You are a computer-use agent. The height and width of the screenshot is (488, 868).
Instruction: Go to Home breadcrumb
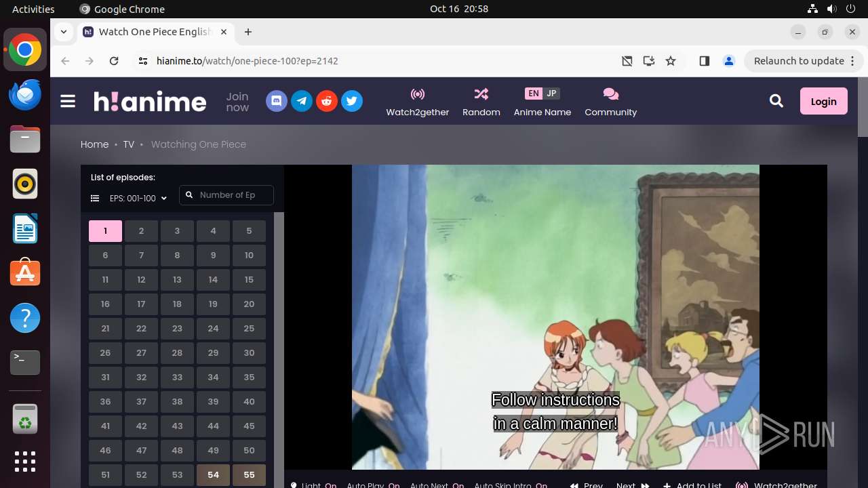point(94,144)
